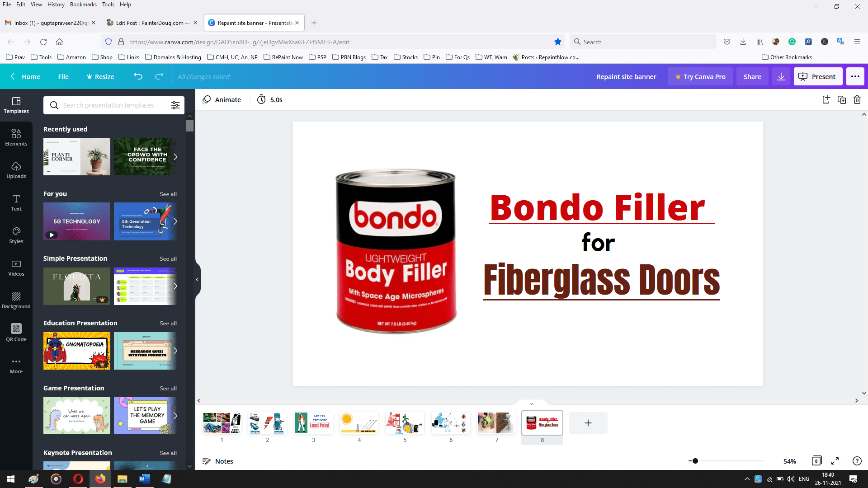Toggle the bookmark star in the address bar
868x488 pixels.
557,42
